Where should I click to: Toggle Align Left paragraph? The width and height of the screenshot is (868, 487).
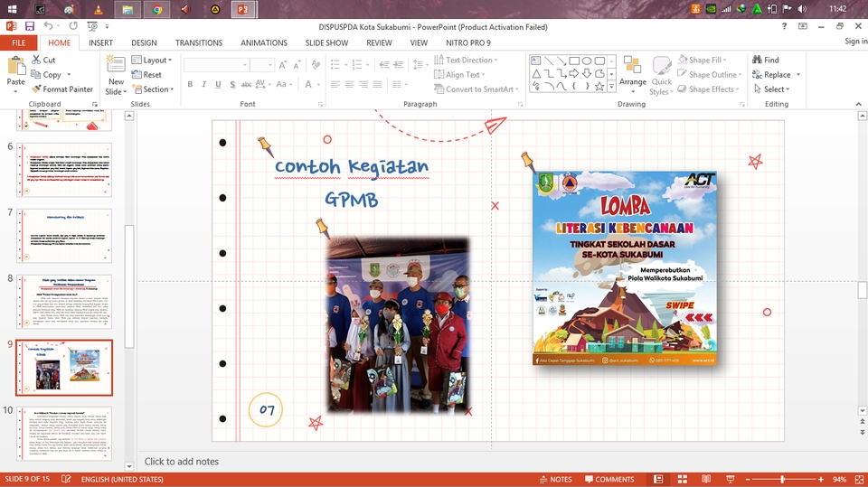click(x=335, y=84)
